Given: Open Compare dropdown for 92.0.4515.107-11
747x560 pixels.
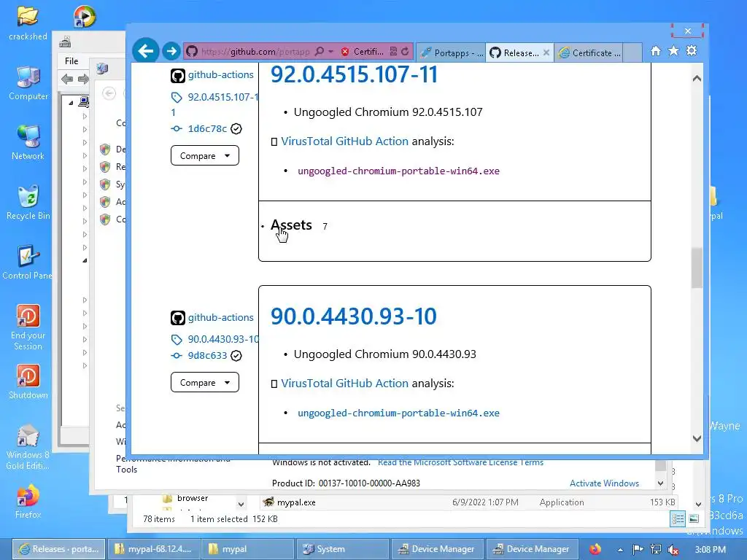Looking at the screenshot, I should pyautogui.click(x=205, y=156).
